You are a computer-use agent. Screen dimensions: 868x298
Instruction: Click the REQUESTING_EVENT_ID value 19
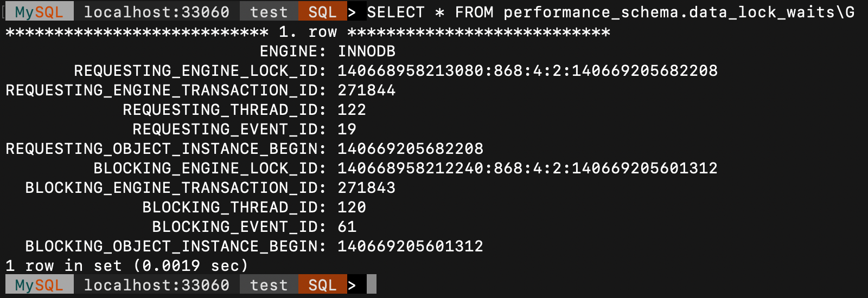pyautogui.click(x=347, y=129)
